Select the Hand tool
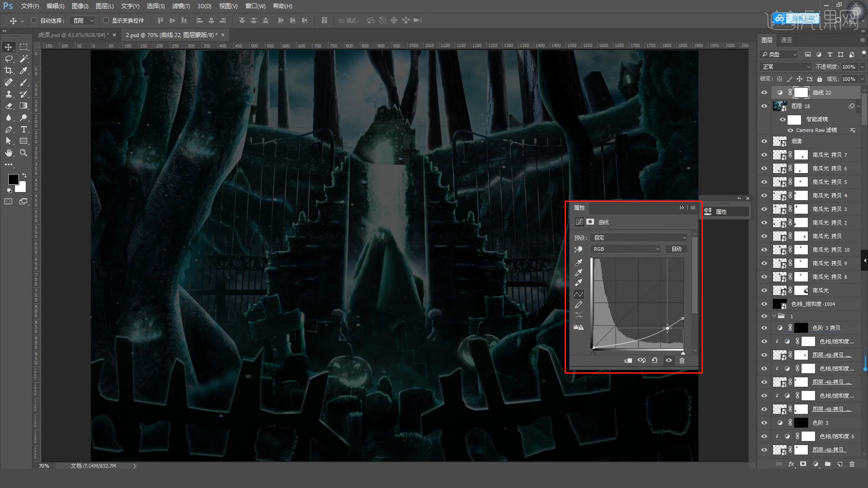The height and width of the screenshot is (488, 868). pos(9,153)
